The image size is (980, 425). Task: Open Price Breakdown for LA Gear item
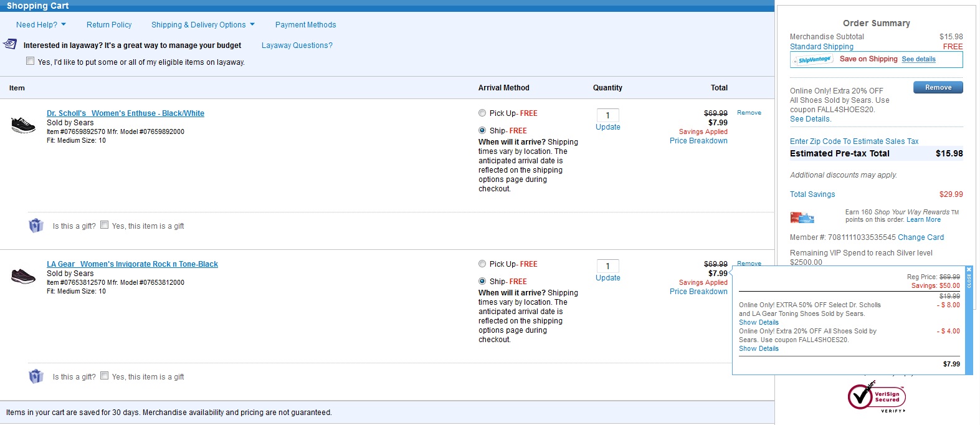coord(698,292)
